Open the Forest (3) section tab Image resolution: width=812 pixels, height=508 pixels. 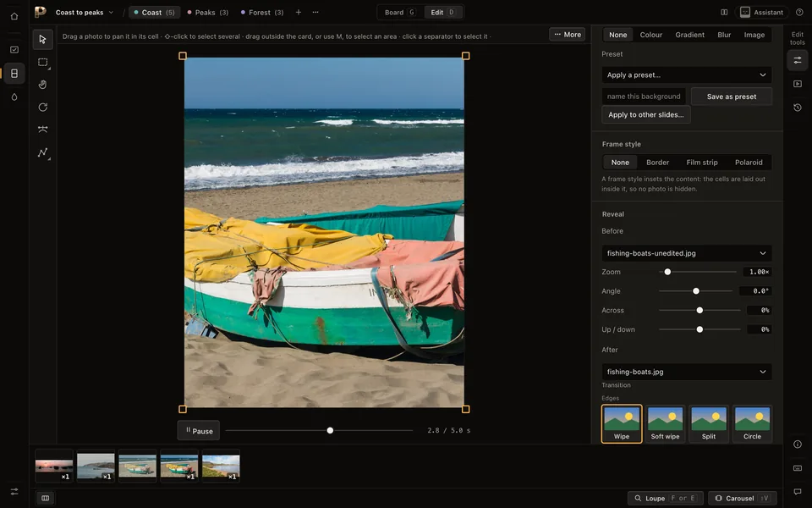click(x=262, y=13)
